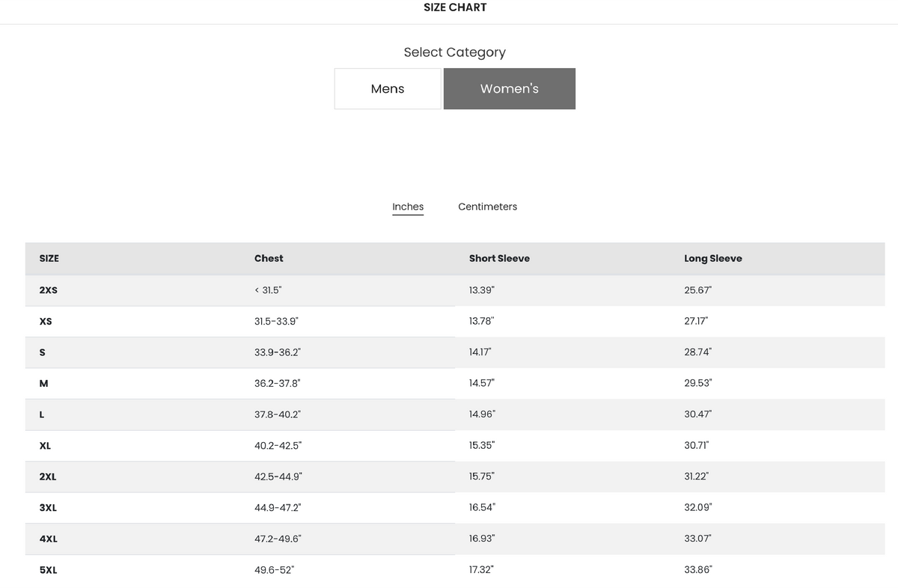
Task: Click the short sleeve value "13.39""
Action: click(x=482, y=290)
